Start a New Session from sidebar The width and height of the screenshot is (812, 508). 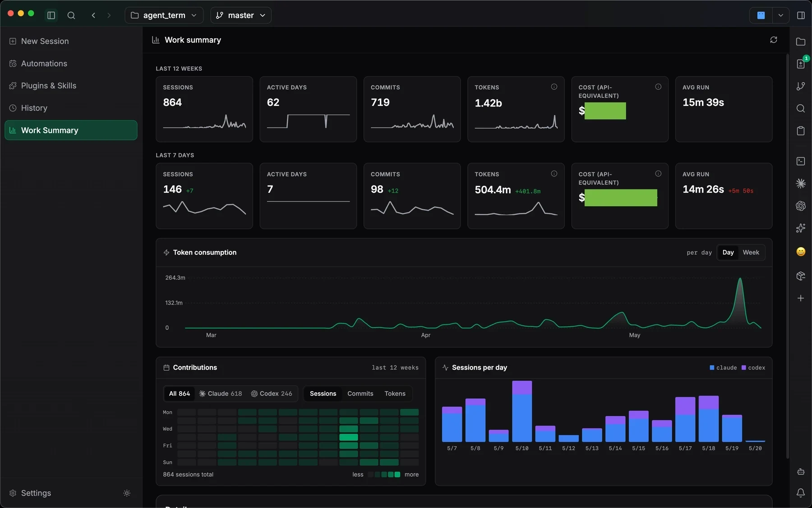[71, 41]
